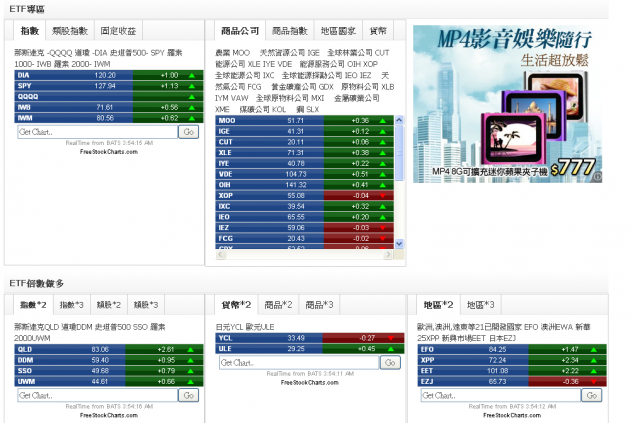640x423 pixels.
Task: Select the 地區*2 tab
Action: 438,305
